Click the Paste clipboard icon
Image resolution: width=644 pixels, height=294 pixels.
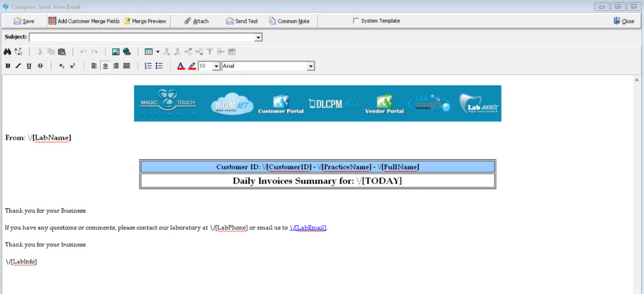coord(62,52)
